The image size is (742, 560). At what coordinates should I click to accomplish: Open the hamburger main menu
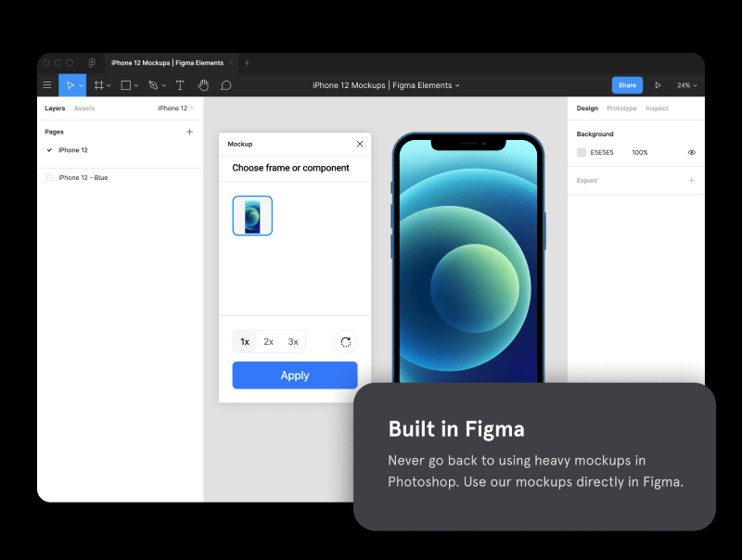click(x=47, y=85)
